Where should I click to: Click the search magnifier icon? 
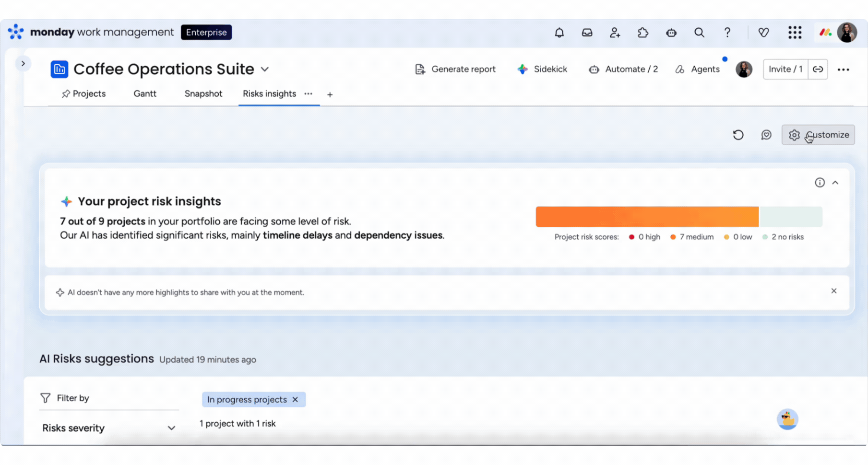pos(699,33)
